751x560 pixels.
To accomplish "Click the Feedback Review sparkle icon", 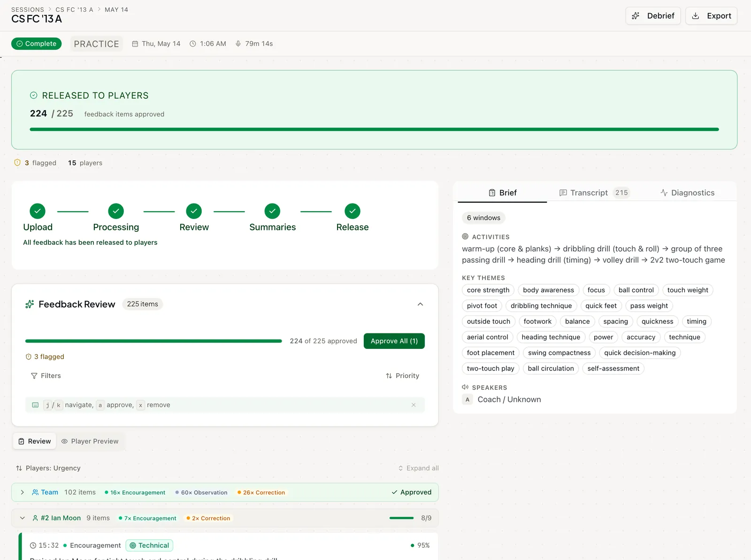I will coord(30,304).
